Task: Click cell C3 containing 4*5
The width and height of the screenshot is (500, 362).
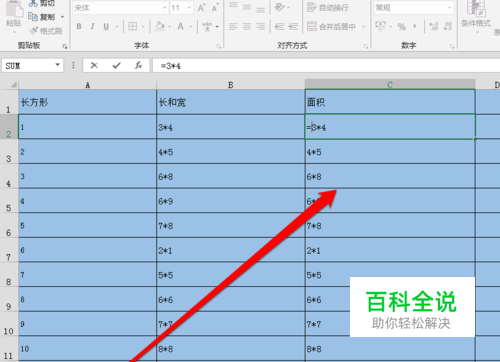Action: click(390, 151)
